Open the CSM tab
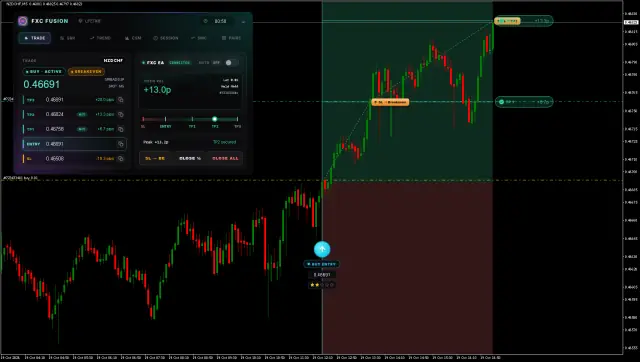640x362 pixels. 133,38
